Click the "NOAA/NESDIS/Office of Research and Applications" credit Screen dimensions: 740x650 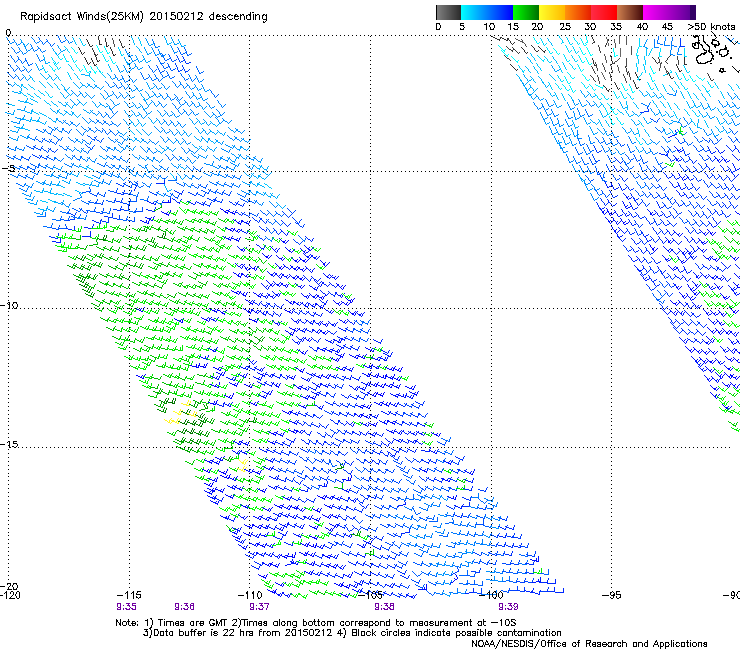pos(589,644)
